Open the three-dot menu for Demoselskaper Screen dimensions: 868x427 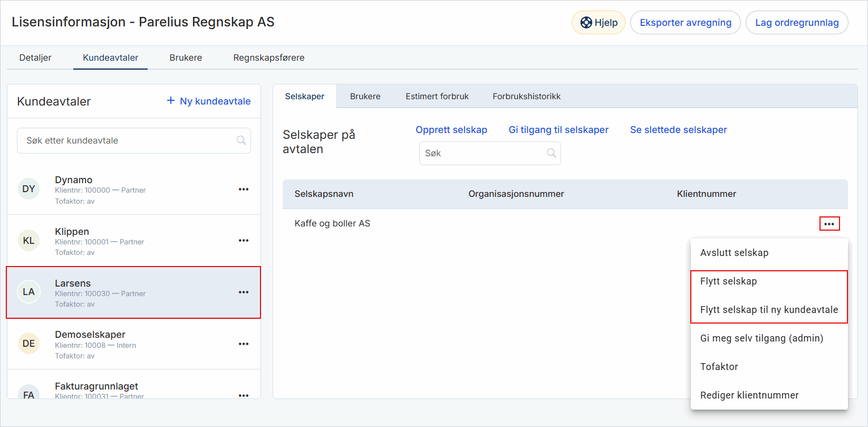coord(243,344)
